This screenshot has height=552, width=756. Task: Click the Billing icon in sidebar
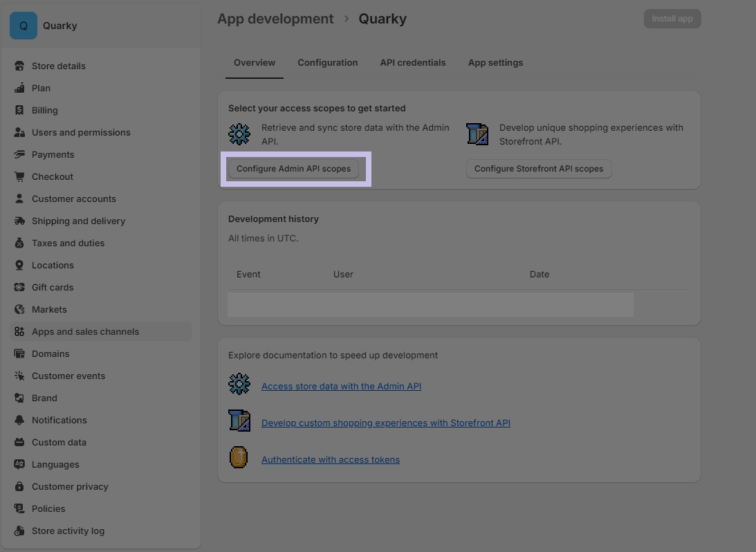tap(19, 111)
